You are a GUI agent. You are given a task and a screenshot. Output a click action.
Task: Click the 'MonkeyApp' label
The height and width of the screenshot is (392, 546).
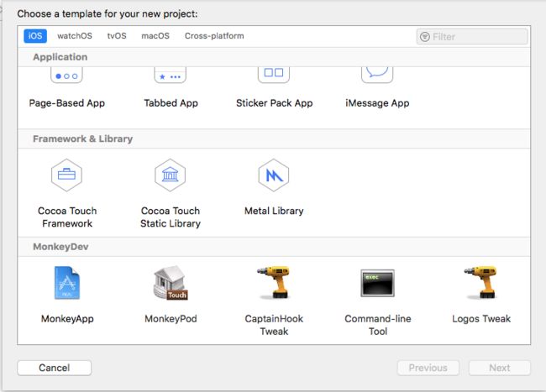(67, 319)
